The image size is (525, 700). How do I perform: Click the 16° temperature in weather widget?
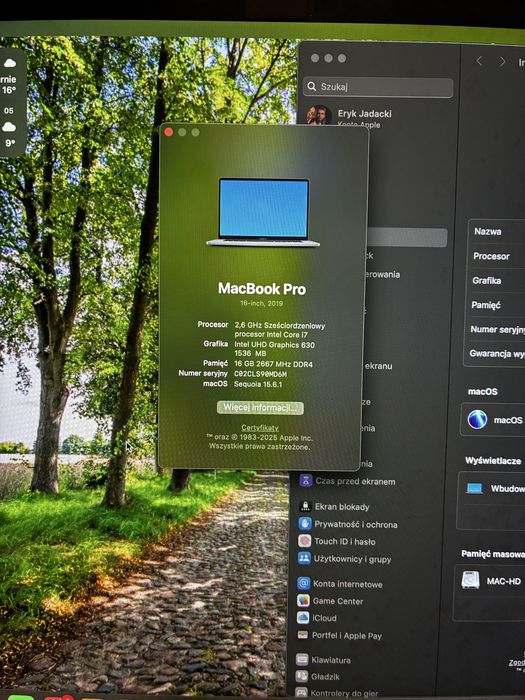[x=8, y=90]
